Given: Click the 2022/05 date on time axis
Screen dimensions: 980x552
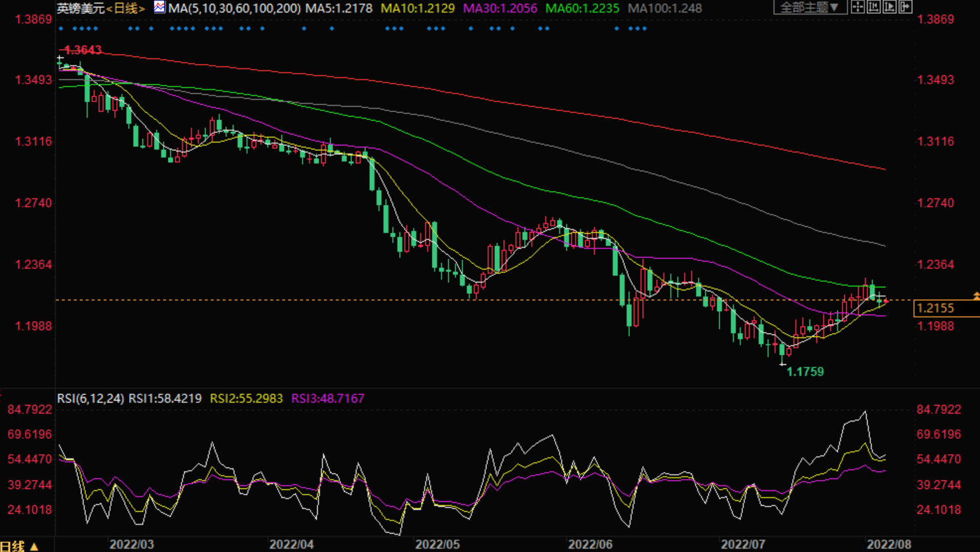Looking at the screenshot, I should [437, 545].
